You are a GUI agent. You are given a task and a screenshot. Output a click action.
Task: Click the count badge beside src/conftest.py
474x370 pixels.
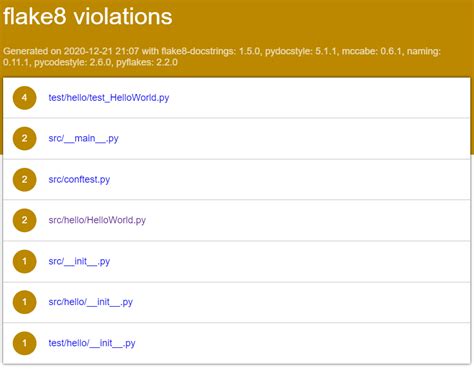24,180
